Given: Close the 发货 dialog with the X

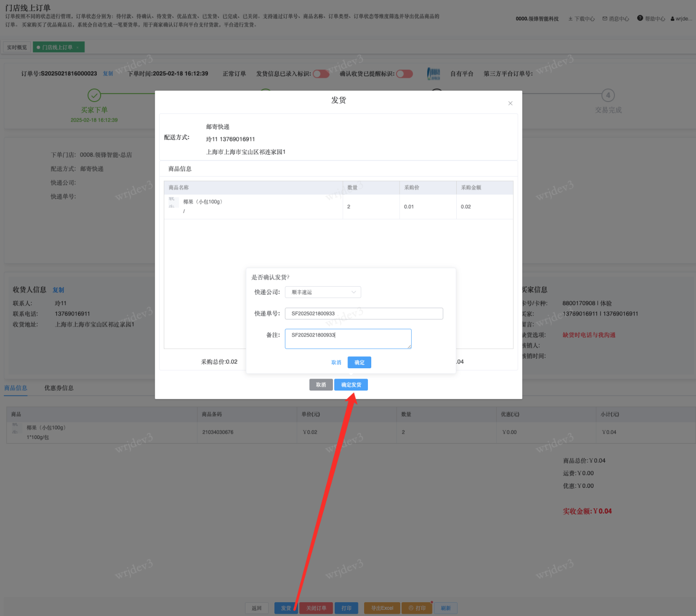Looking at the screenshot, I should point(510,103).
